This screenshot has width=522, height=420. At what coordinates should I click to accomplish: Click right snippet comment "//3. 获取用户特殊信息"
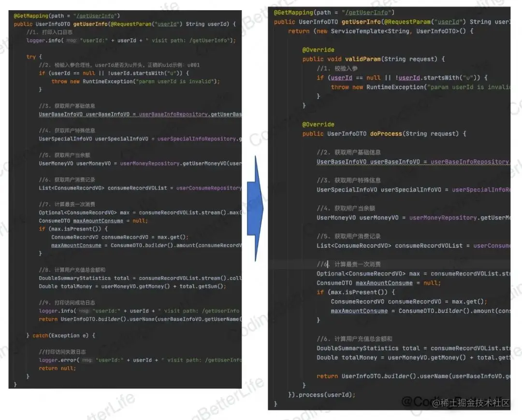(348, 180)
